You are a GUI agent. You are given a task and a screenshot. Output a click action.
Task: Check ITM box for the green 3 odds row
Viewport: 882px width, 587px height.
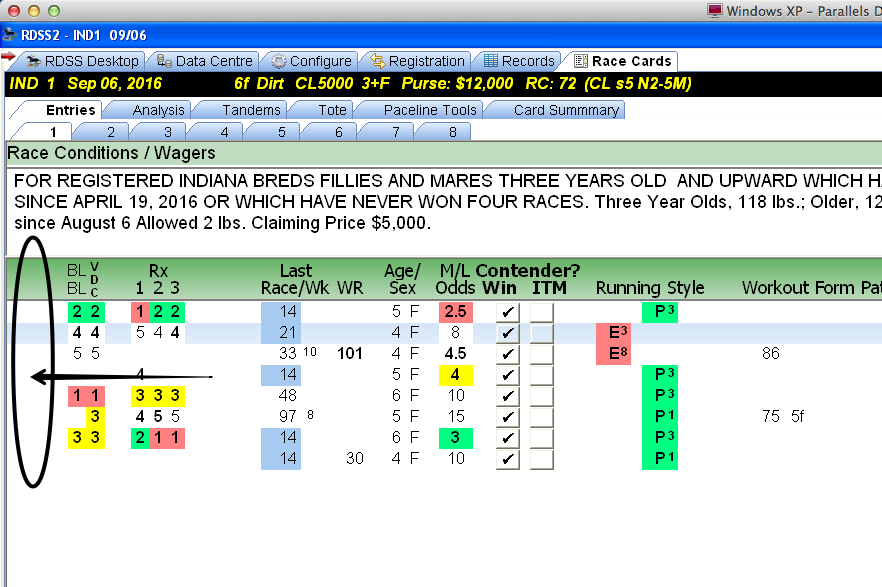click(542, 438)
